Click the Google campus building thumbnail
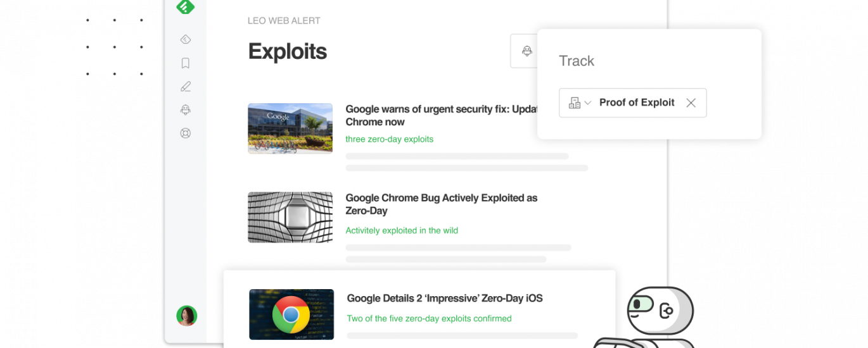This screenshot has height=348, width=868. pos(290,128)
